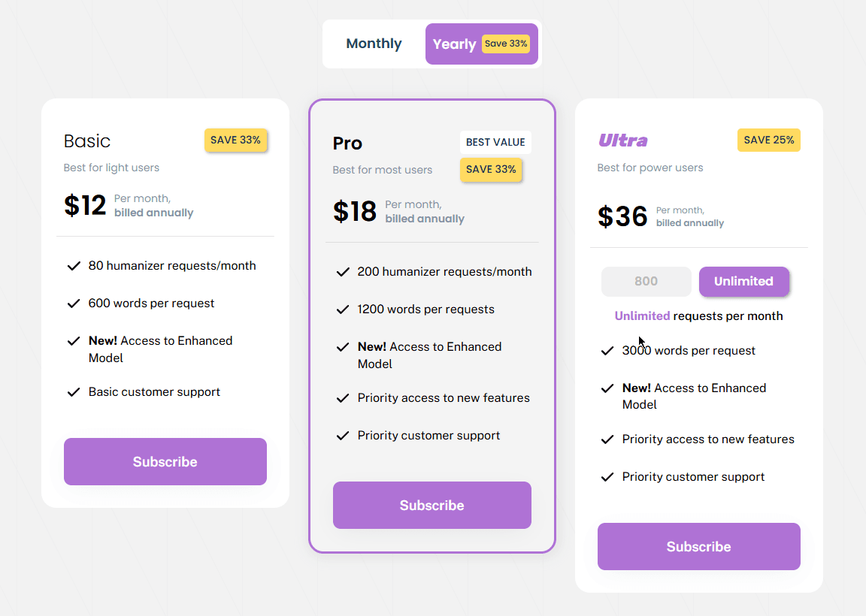
Task: Switch billing to Monthly
Action: pos(374,44)
